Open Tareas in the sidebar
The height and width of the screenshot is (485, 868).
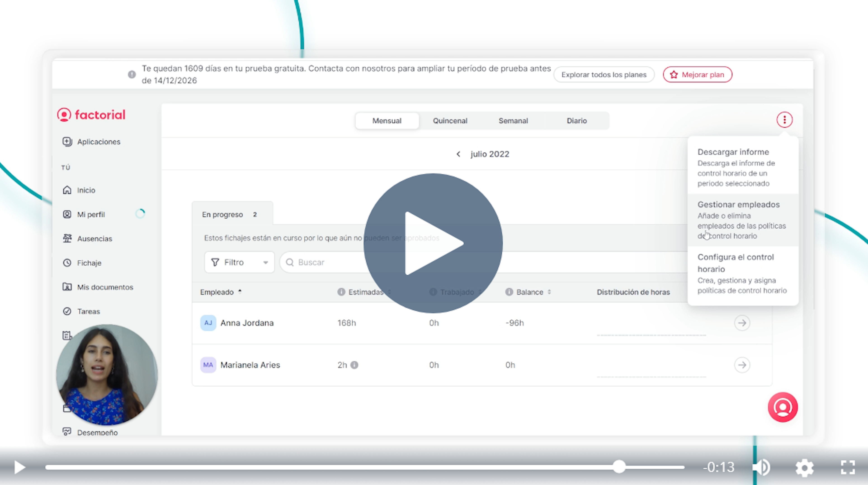(x=82, y=312)
